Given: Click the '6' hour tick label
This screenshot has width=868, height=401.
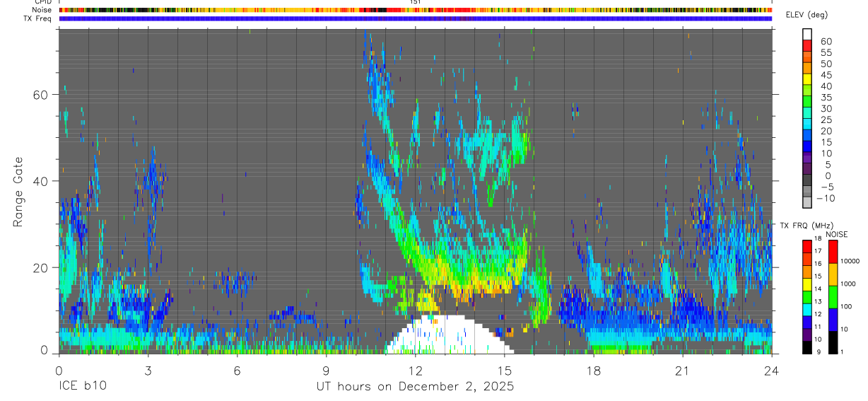Looking at the screenshot, I should pos(237,371).
